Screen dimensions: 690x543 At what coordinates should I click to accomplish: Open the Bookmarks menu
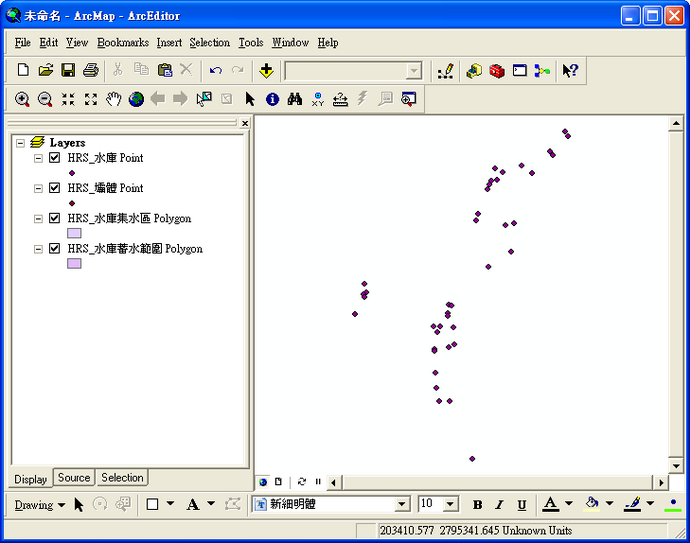pyautogui.click(x=122, y=43)
